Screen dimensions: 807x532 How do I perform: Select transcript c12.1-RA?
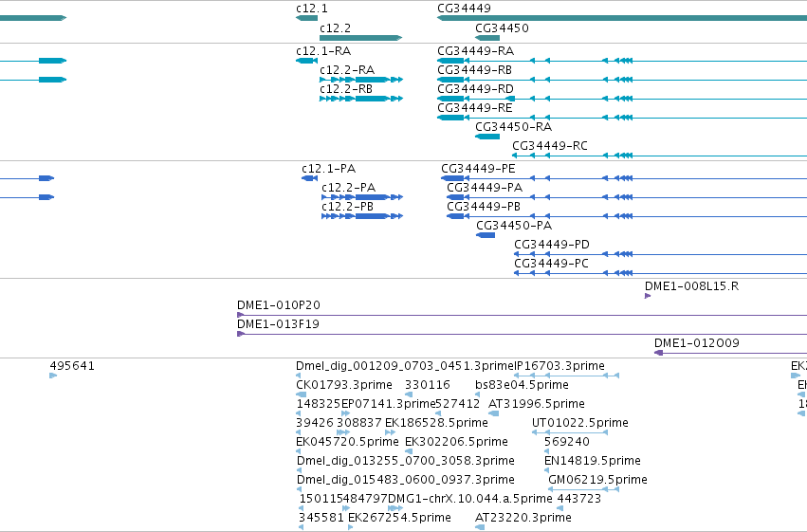click(306, 61)
